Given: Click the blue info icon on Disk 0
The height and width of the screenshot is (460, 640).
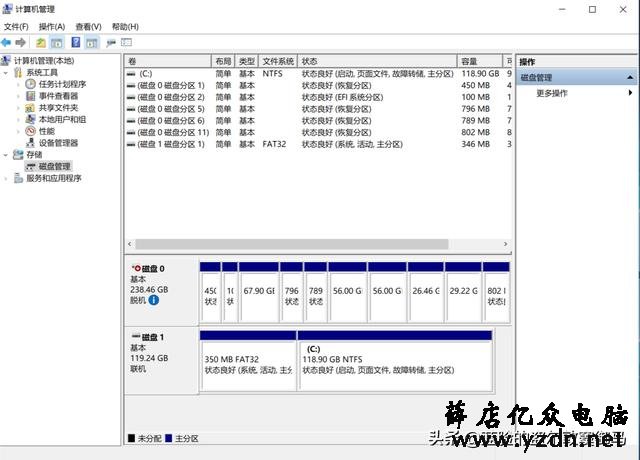Looking at the screenshot, I should (x=154, y=300).
